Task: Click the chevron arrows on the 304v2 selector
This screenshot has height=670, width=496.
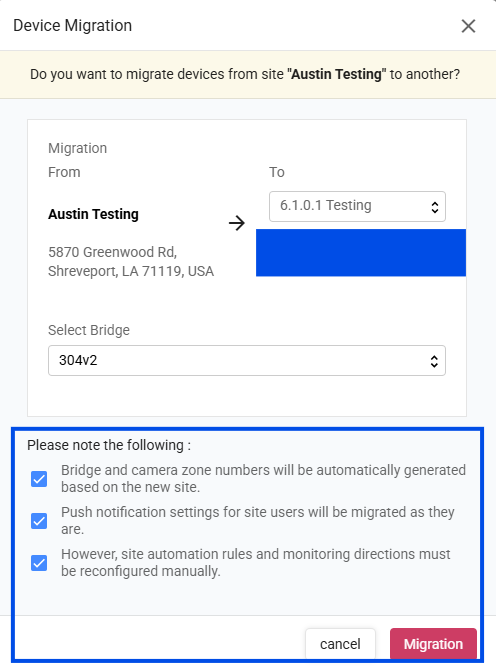Action: tap(434, 361)
